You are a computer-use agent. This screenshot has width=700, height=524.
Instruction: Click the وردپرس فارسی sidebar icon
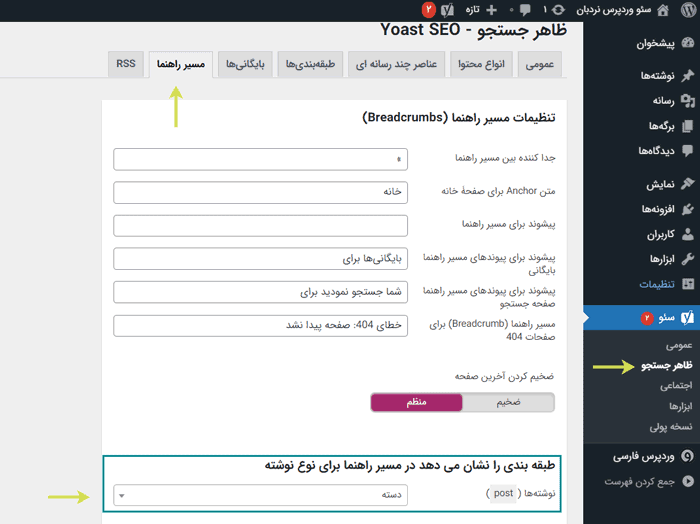[688, 456]
